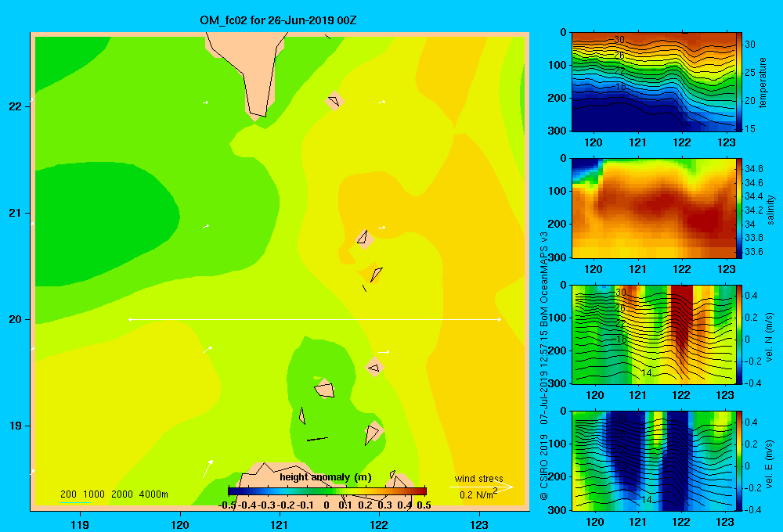Click the '30' temperature colorbar tick
This screenshot has width=783, height=532.
[750, 45]
